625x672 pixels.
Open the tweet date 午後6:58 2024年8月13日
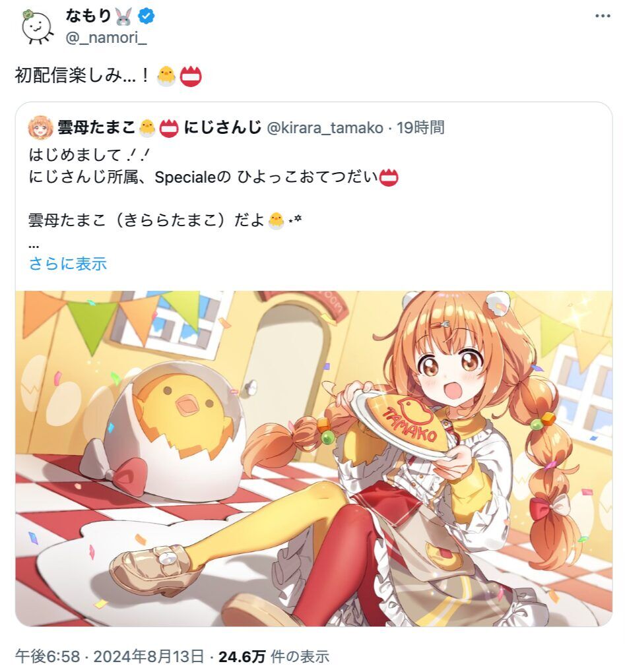110,656
